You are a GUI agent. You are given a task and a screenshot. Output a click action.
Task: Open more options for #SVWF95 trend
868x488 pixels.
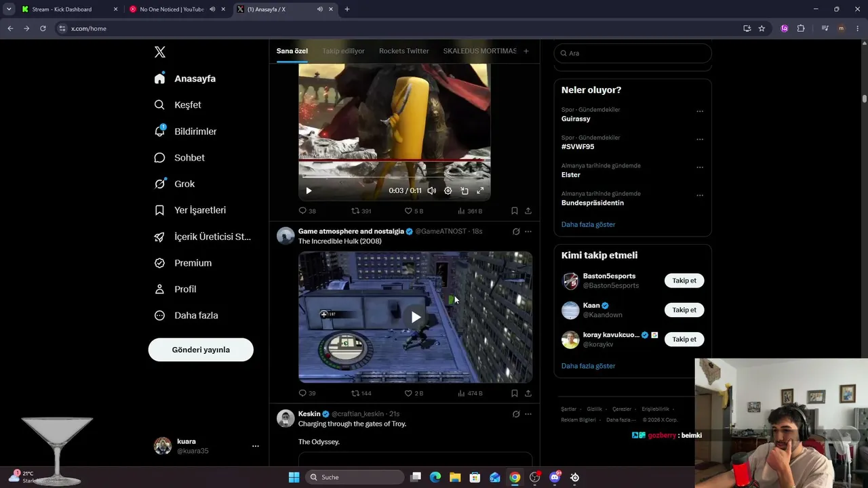(x=700, y=139)
